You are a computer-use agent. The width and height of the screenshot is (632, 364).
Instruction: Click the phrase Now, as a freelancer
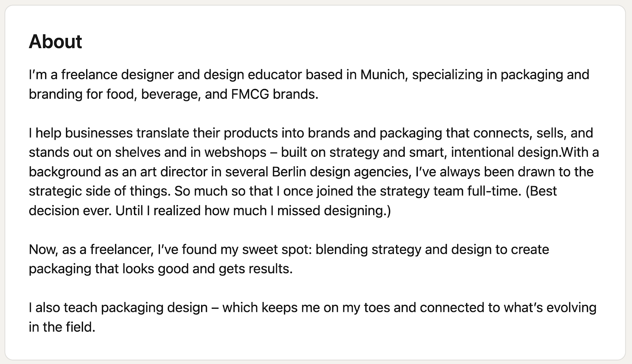[90, 250]
